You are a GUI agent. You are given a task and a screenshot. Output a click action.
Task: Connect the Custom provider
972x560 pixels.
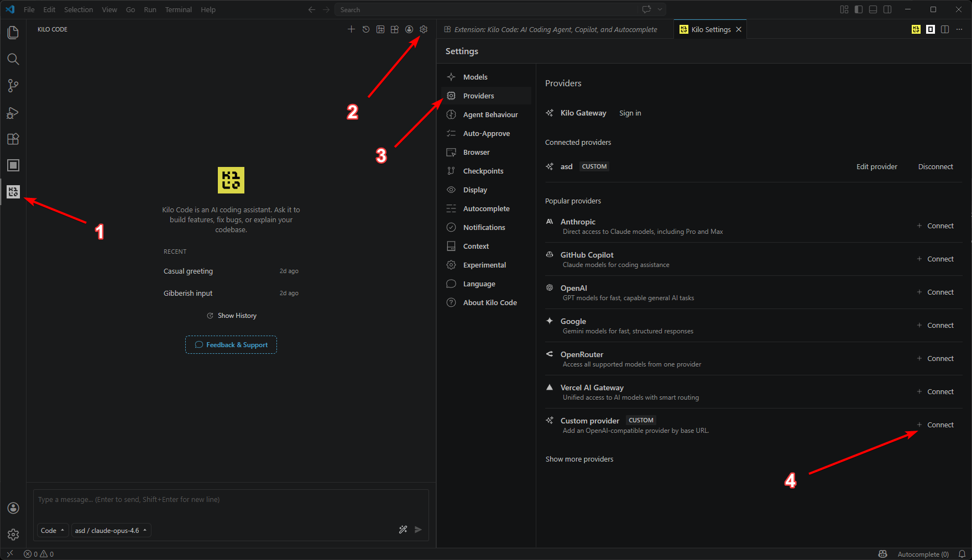pos(936,425)
